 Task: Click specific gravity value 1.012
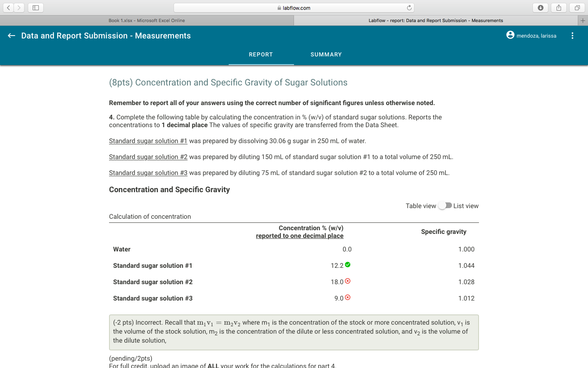tap(466, 298)
